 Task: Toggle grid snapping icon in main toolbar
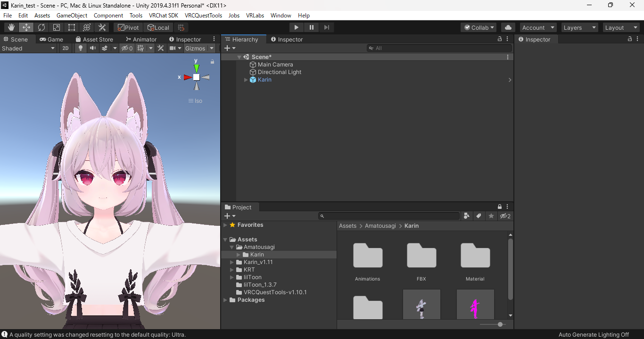coord(181,27)
